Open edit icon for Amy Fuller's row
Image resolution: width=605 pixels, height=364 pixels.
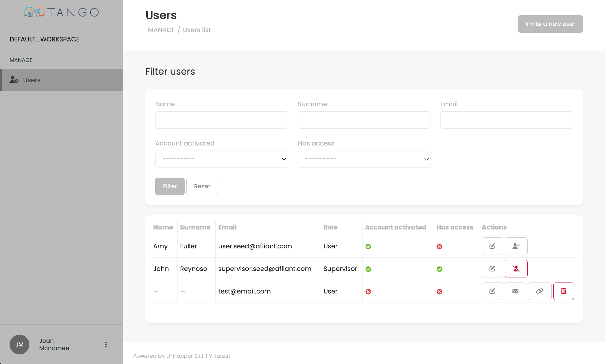[492, 246]
